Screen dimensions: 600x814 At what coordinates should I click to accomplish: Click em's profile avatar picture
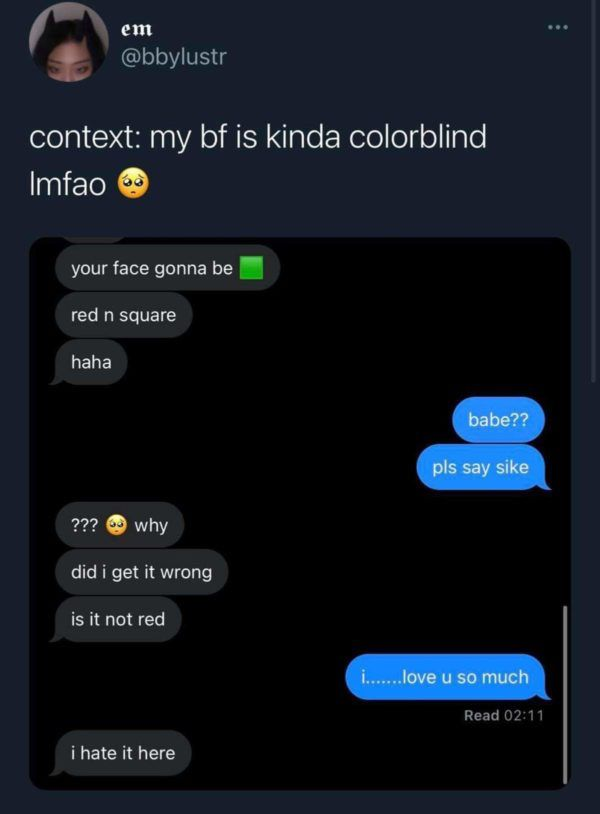(69, 42)
